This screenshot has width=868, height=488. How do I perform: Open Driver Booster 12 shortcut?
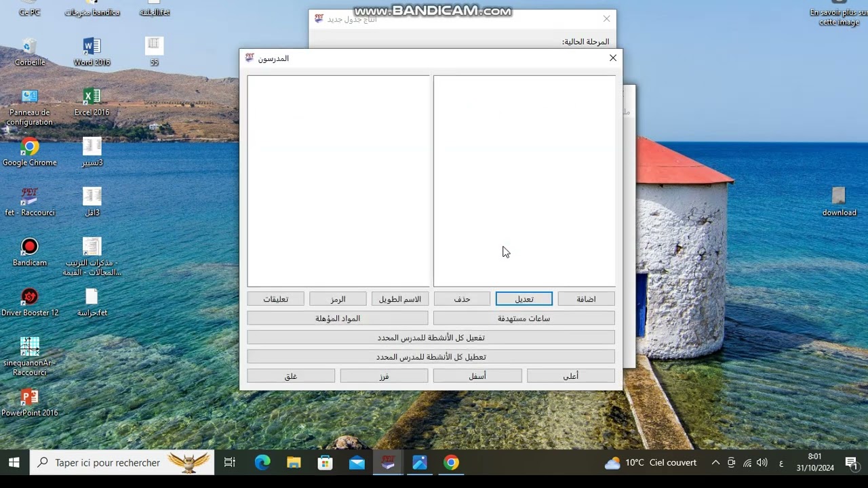[x=30, y=303]
